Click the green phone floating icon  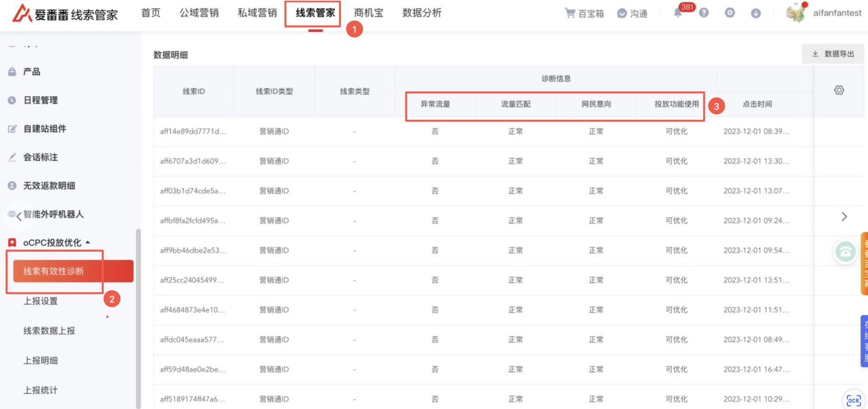click(x=845, y=252)
